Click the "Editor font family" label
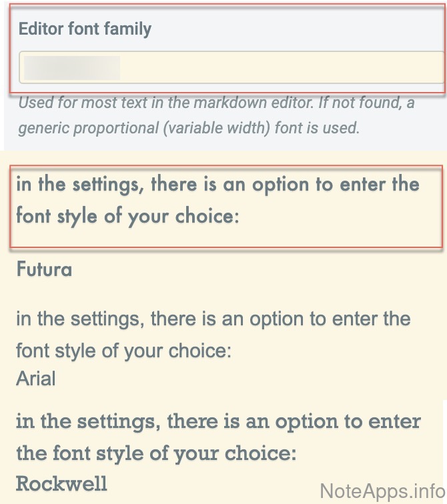 point(85,29)
